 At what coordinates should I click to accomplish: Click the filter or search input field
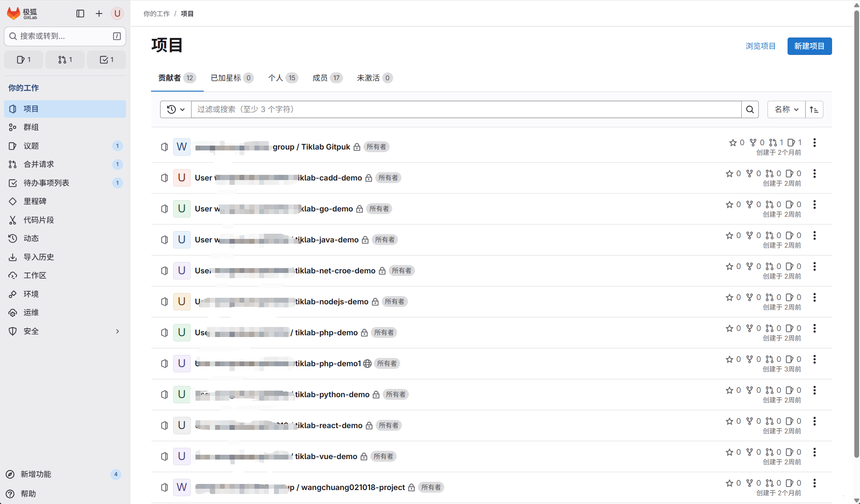tap(466, 109)
